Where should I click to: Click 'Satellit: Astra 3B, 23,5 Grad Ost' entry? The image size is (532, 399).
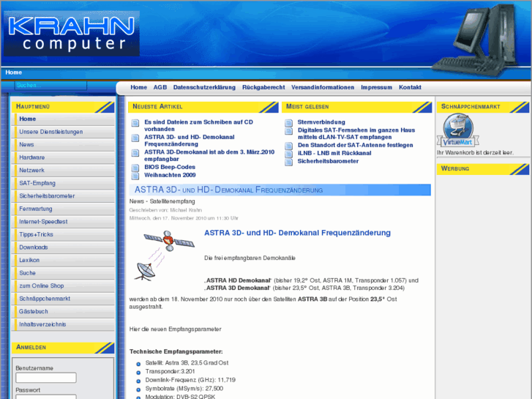187,363
